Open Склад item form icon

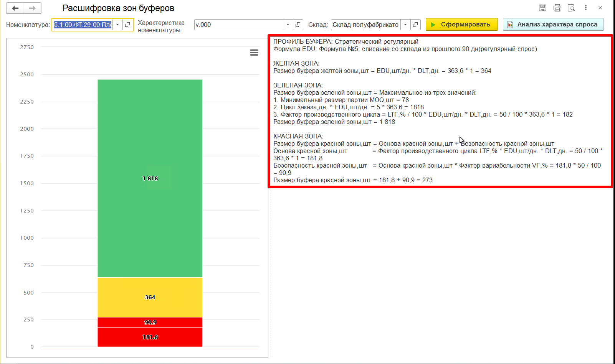tap(415, 25)
